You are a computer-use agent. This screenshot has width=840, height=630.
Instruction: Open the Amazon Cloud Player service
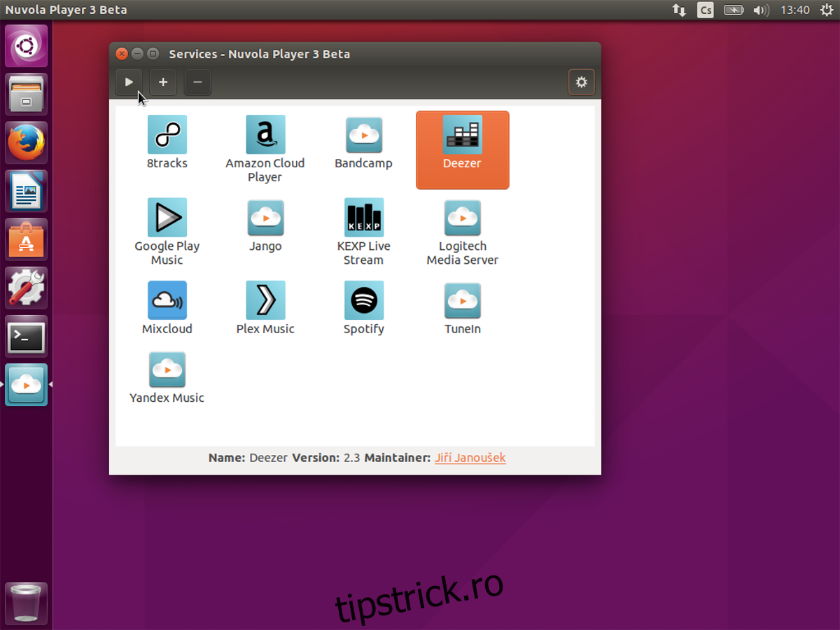point(265,134)
